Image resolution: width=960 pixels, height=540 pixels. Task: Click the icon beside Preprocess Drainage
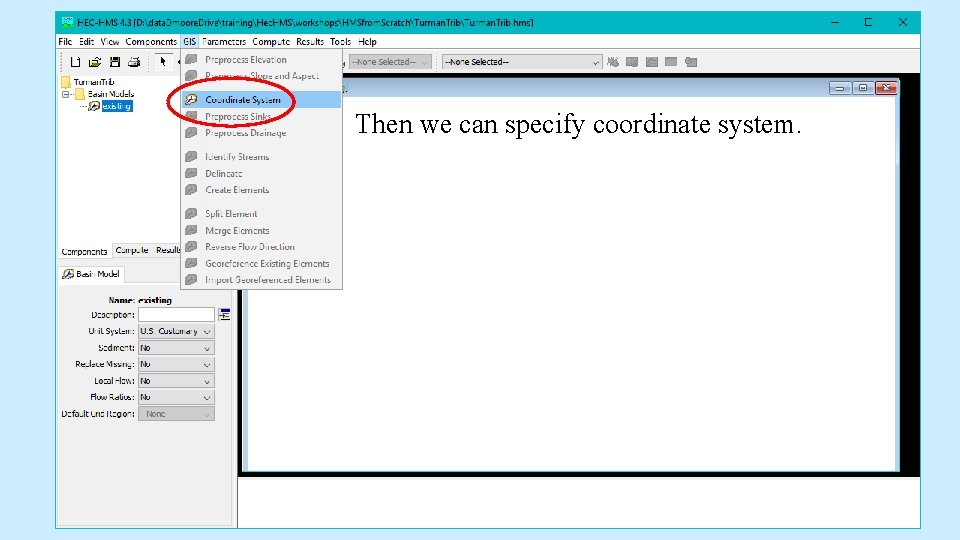coord(192,133)
